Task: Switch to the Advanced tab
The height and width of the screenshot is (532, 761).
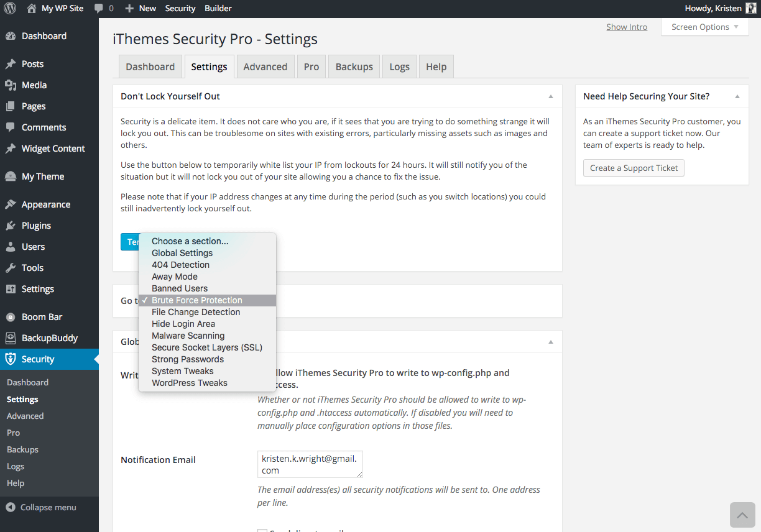Action: point(265,66)
